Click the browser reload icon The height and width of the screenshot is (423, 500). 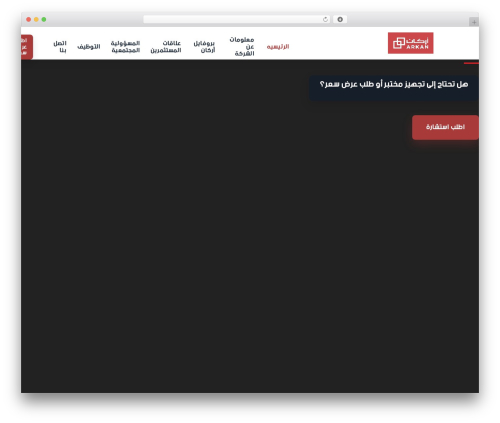(325, 20)
